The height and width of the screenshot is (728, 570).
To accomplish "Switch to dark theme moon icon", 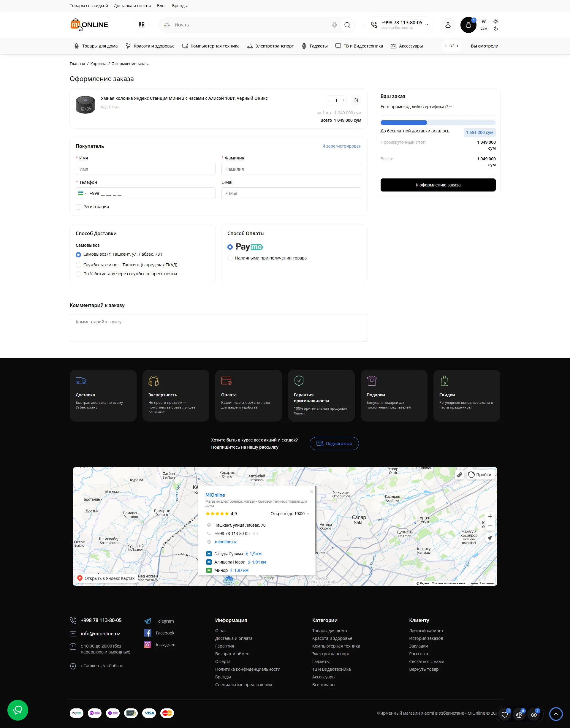I will [495, 29].
